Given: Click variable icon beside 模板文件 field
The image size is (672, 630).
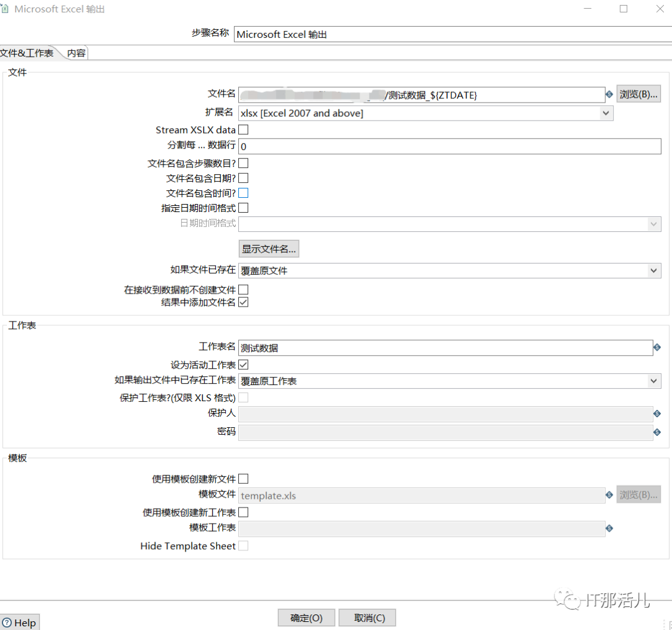Looking at the screenshot, I should coord(609,495).
